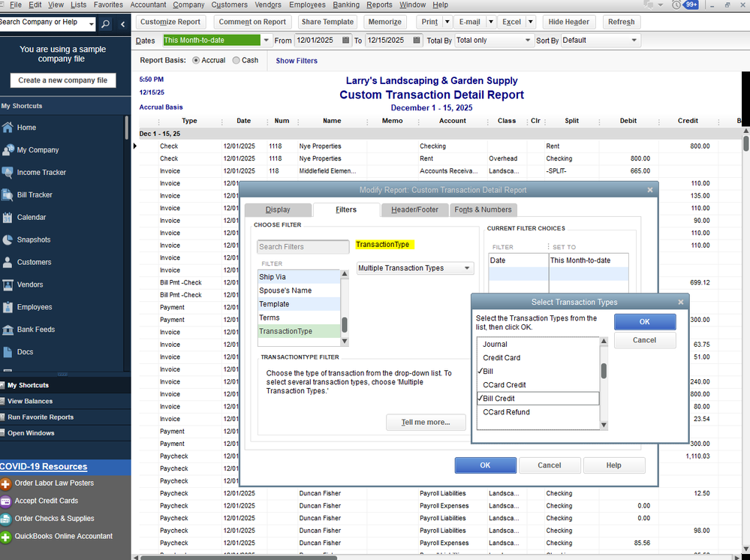Open the Reports menu
This screenshot has width=750, height=560.
tap(379, 5)
